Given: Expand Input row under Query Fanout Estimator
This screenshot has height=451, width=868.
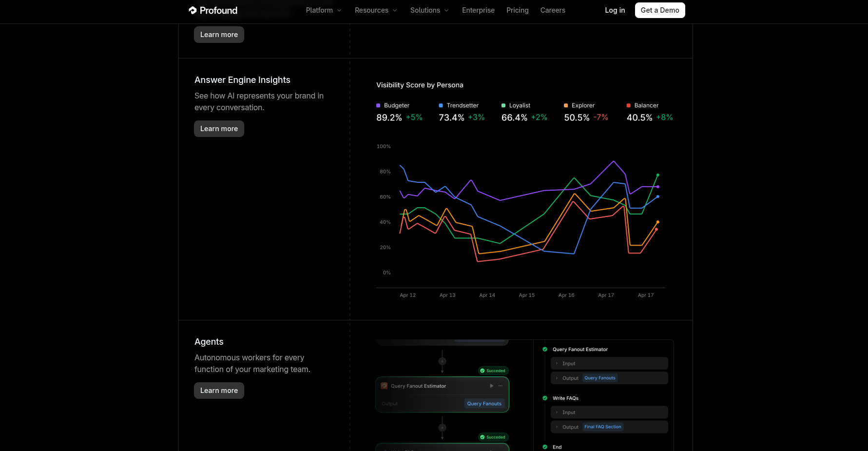Looking at the screenshot, I should (x=609, y=363).
